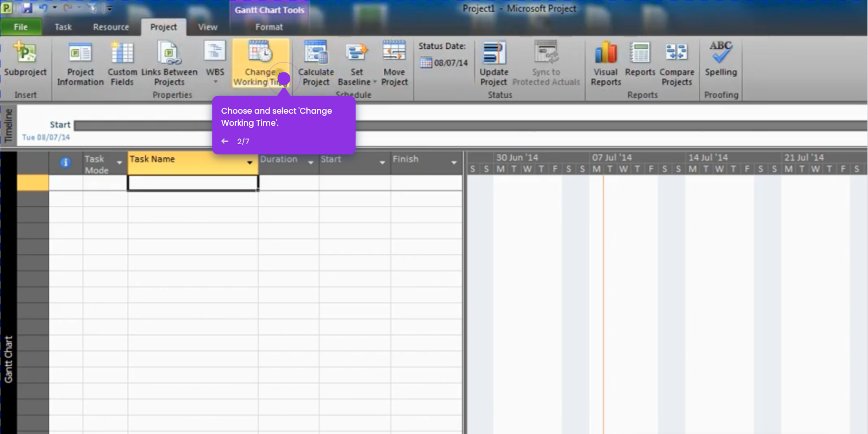Open the Start column dropdown
Image resolution: width=868 pixels, height=434 pixels.
tap(383, 163)
